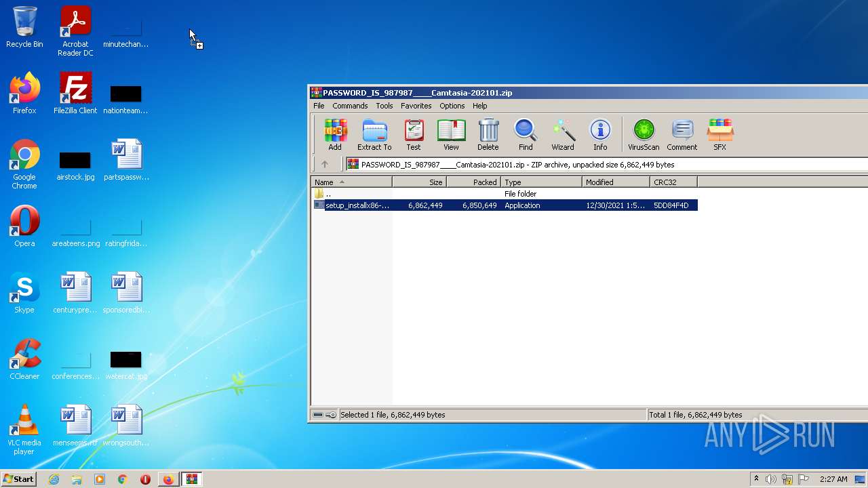Open Internet Explorer from taskbar
Viewport: 868px width, 488px height.
click(54, 479)
